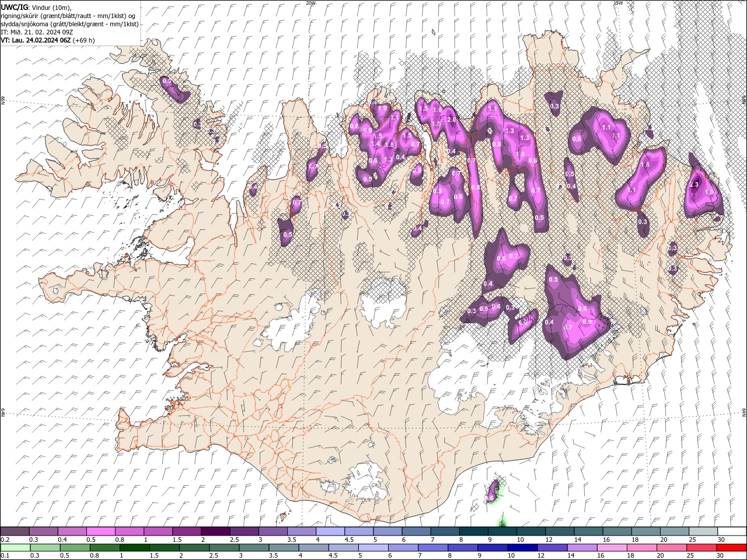Pick top-row swatch between 1.5 and 2
The height and width of the screenshot is (560, 747).
click(x=187, y=531)
